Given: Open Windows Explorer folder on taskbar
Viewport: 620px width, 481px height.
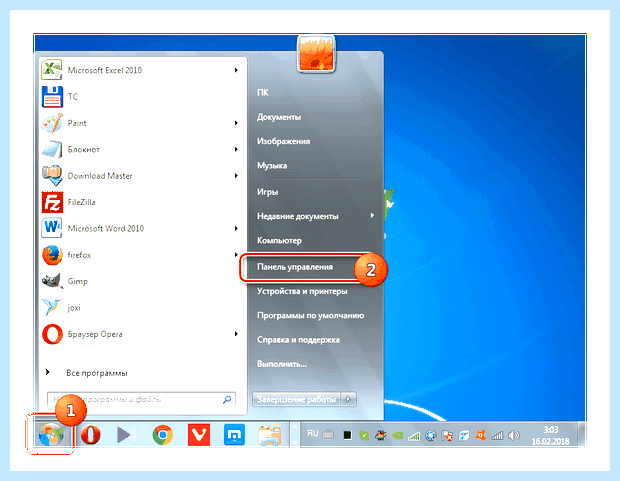Looking at the screenshot, I should [x=270, y=435].
